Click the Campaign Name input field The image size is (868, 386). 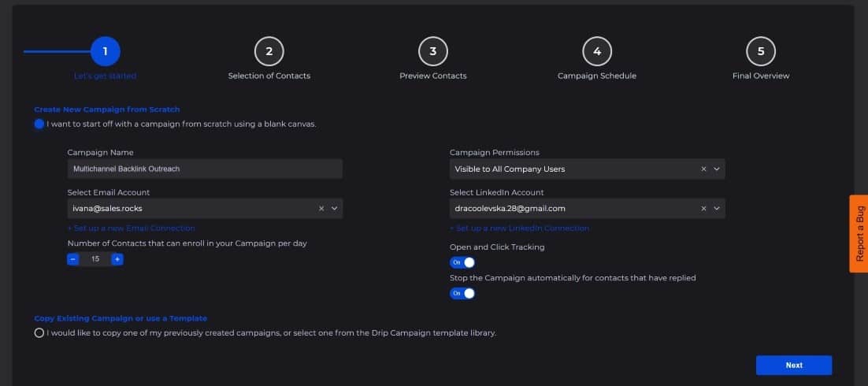205,169
